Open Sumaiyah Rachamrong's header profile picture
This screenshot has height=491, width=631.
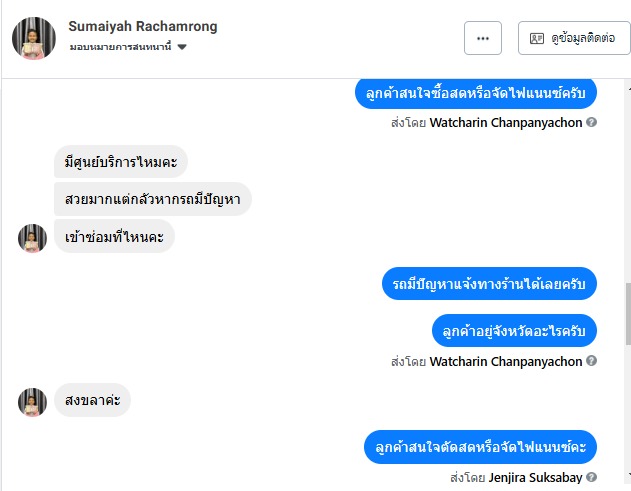pyautogui.click(x=33, y=38)
